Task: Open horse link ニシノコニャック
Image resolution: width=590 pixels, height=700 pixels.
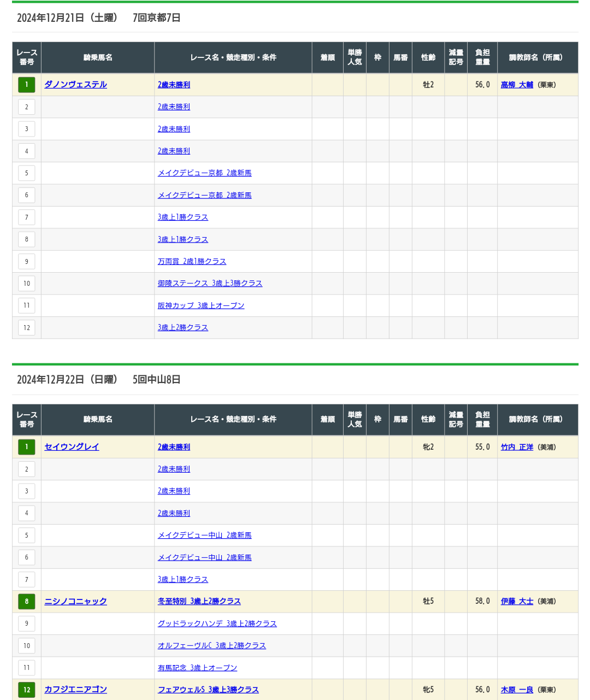Action: coord(75,601)
